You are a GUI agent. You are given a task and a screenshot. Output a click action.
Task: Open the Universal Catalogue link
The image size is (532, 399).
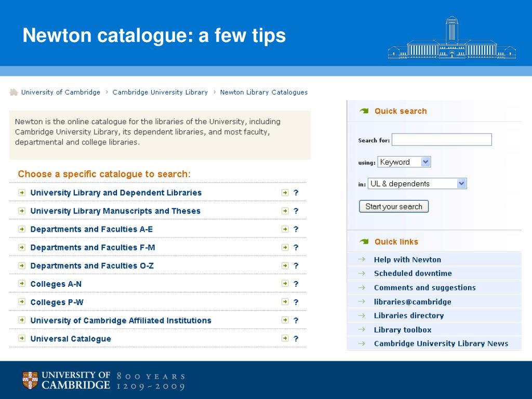(71, 339)
